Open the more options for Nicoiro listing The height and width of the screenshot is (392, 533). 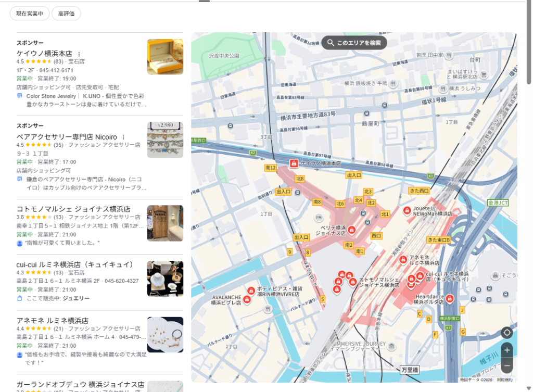123,137
